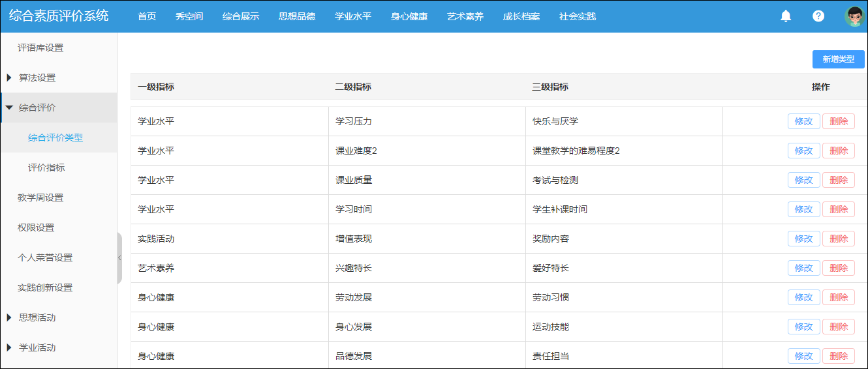
Task: Click 修改 for the 兴趣特长 row
Action: 803,268
